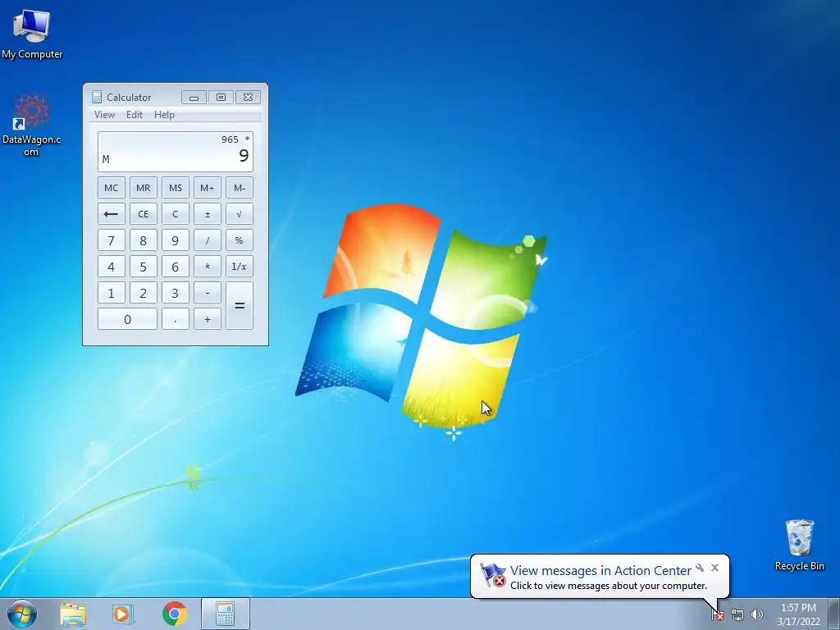Click the divide (/) button
The width and height of the screenshot is (840, 630).
tap(208, 240)
